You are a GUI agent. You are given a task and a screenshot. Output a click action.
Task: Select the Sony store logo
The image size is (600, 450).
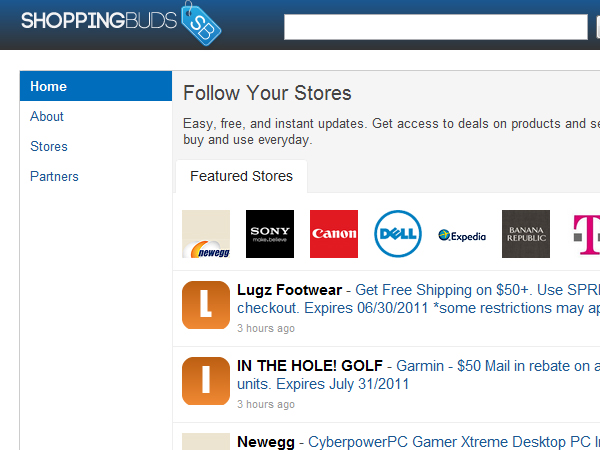tap(270, 234)
